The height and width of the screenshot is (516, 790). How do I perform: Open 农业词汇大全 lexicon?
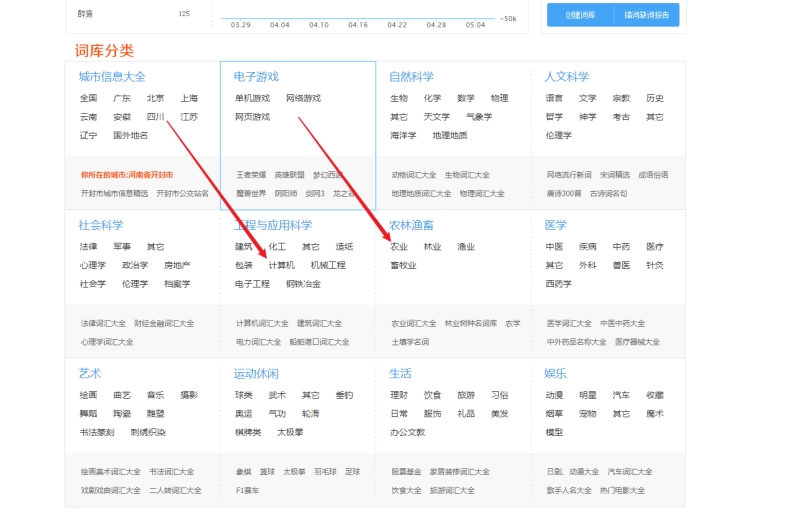(x=414, y=324)
